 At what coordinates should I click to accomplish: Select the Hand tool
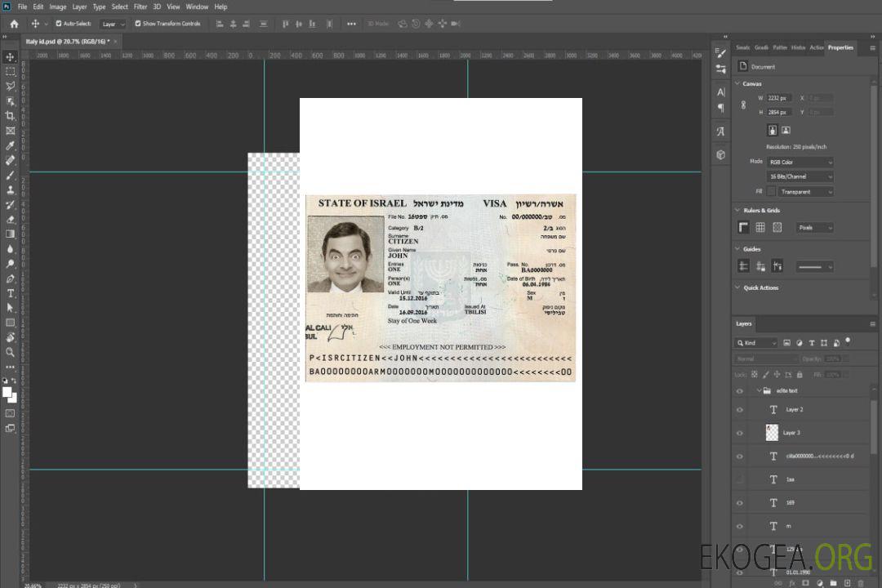[x=10, y=337]
